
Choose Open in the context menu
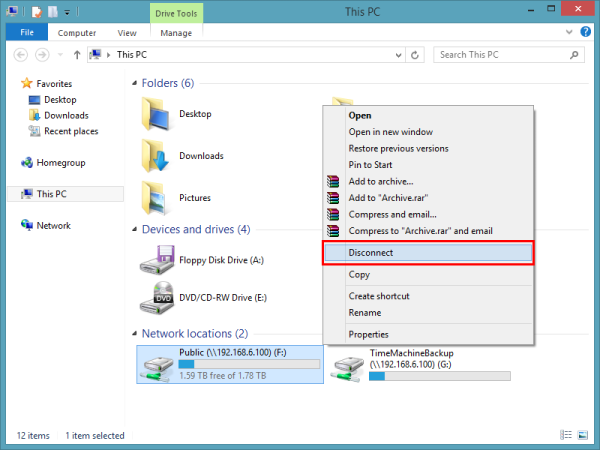[428, 116]
